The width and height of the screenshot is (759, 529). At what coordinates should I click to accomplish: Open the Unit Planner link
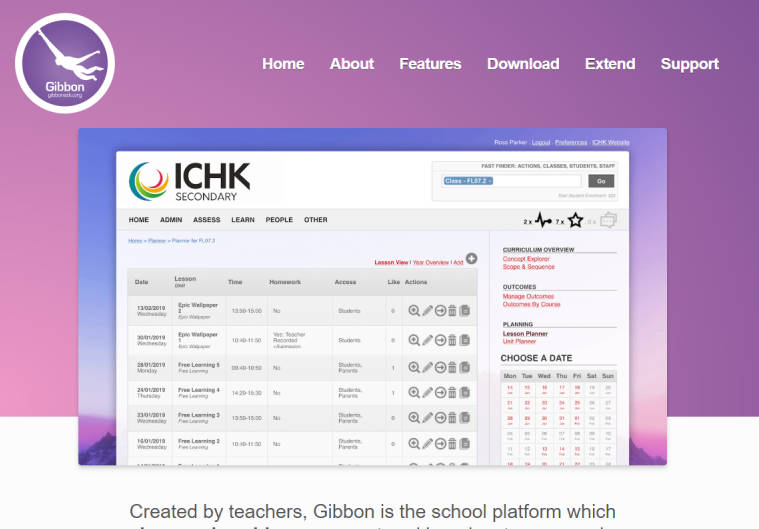(x=520, y=341)
